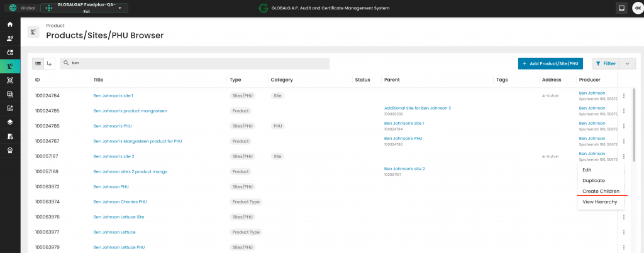This screenshot has width=644, height=253.
Task: Select Edit from the context menu
Action: (587, 170)
